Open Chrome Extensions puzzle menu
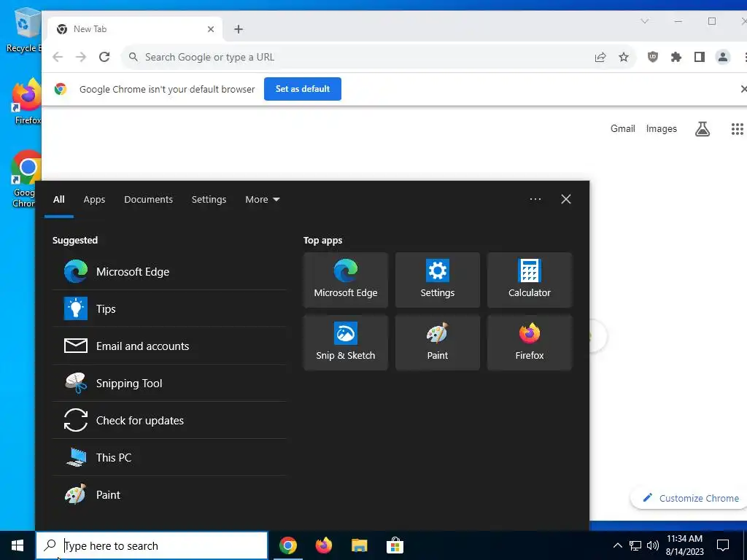The width and height of the screenshot is (747, 560). pos(676,57)
